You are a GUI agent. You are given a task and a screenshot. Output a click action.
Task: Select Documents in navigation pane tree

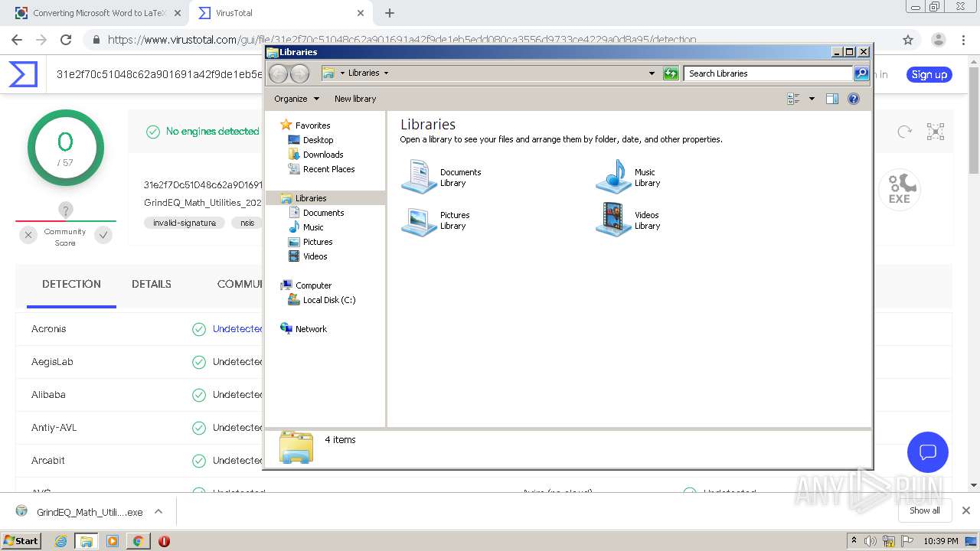(x=323, y=213)
